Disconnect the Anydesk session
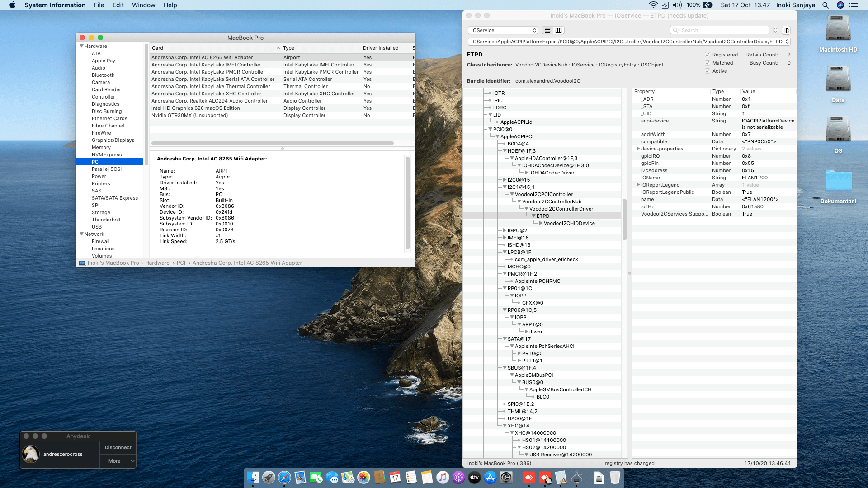Image resolution: width=868 pixels, height=488 pixels. click(x=118, y=447)
